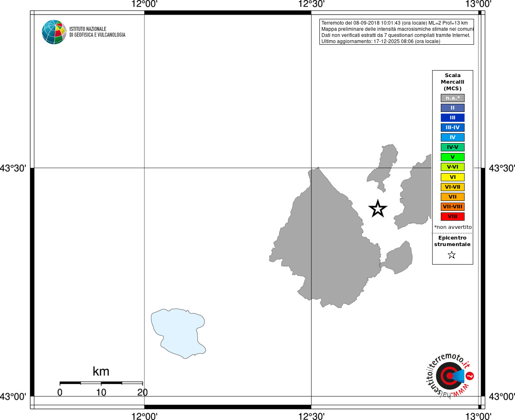The width and height of the screenshot is (515, 420).
Task: Select the VI-VII legend swatch
Action: [453, 187]
